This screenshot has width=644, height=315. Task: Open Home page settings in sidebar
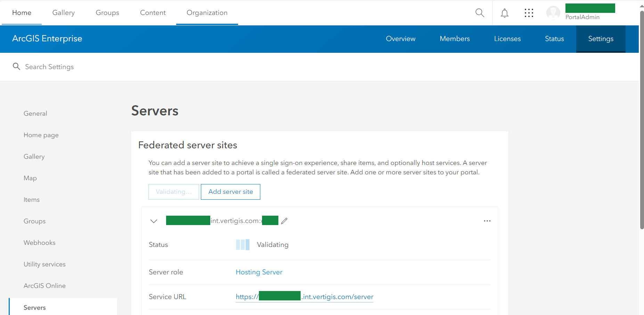(41, 135)
